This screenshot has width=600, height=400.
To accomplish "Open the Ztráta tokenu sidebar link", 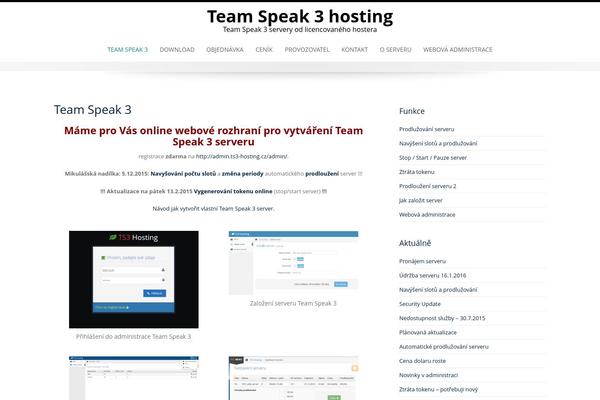I will [x=417, y=172].
